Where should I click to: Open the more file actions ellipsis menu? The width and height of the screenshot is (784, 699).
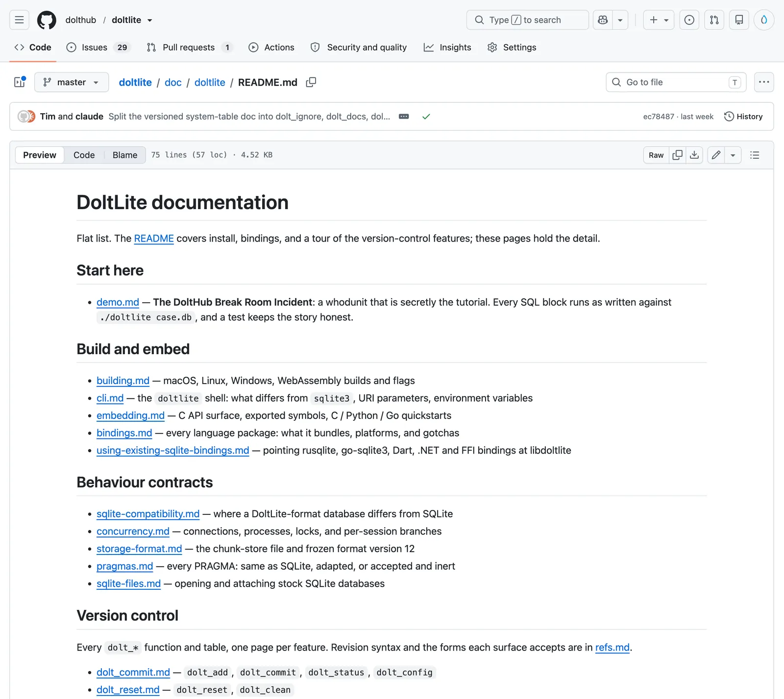(x=764, y=82)
